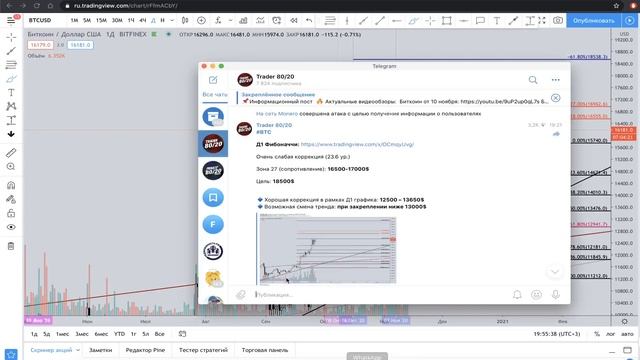Viewport: 640px width, 360px height.
Task: Open the blue F avatar chat in Telegram
Action: point(213,224)
